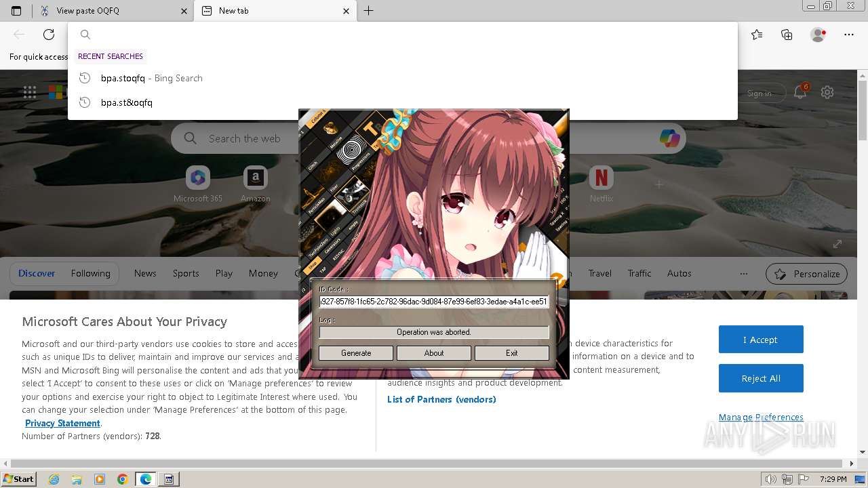Open the About dialog in keygen
Screen dimensions: 868x488
tap(434, 353)
